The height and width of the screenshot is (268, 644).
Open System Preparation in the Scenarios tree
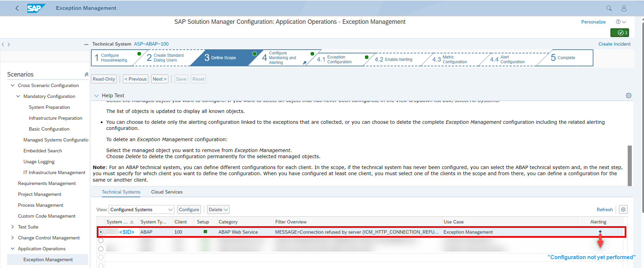click(49, 107)
